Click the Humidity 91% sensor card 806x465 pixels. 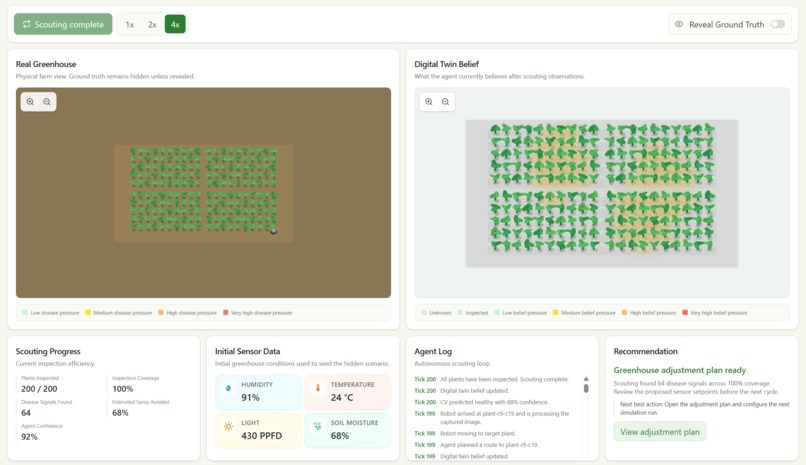[258, 392]
